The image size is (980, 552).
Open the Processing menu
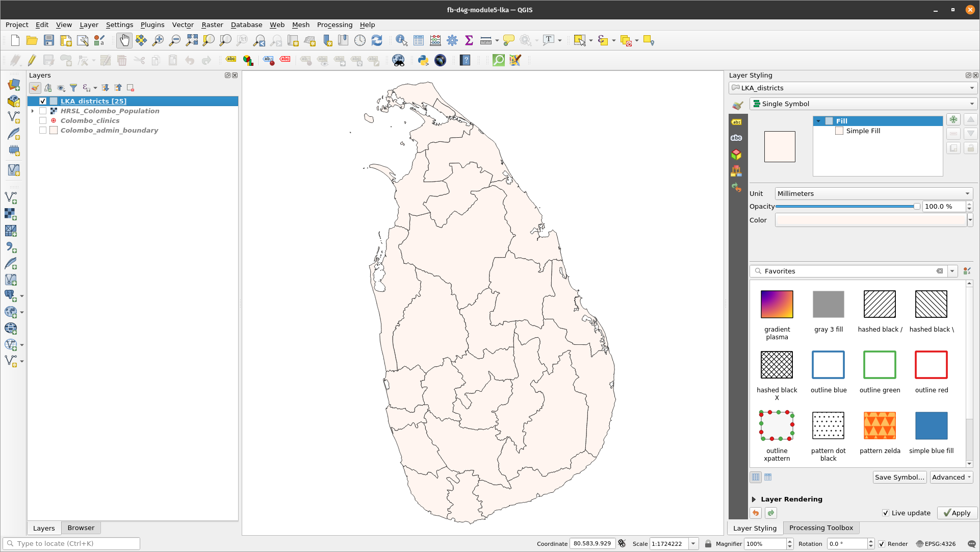[334, 25]
